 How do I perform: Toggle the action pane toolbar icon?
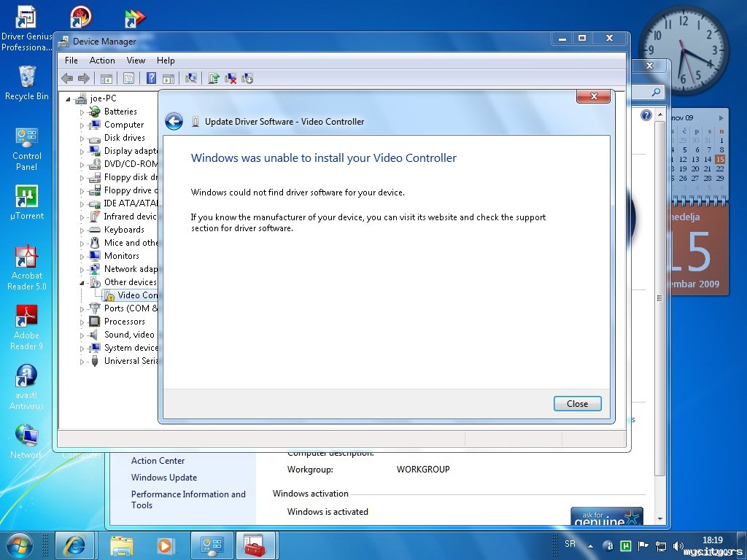click(169, 78)
